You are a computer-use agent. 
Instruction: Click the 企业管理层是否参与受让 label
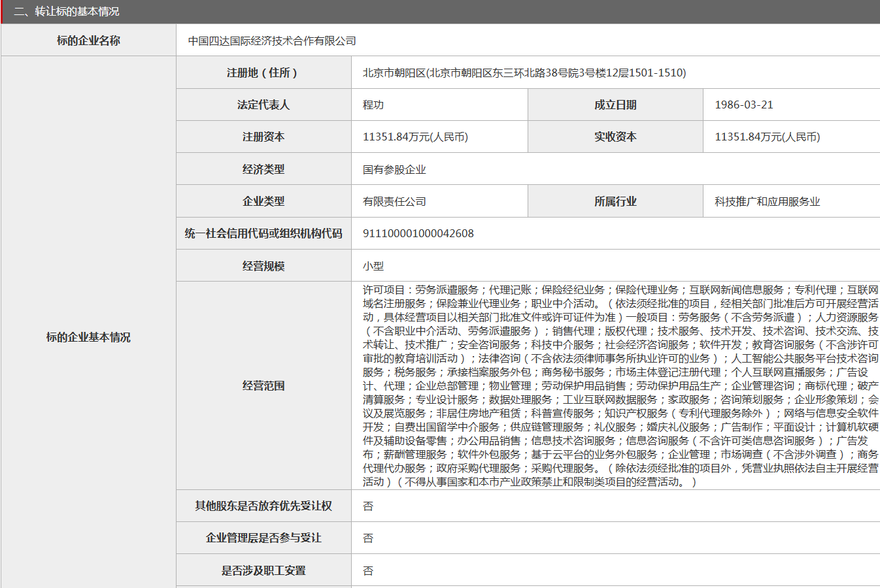pyautogui.click(x=263, y=538)
